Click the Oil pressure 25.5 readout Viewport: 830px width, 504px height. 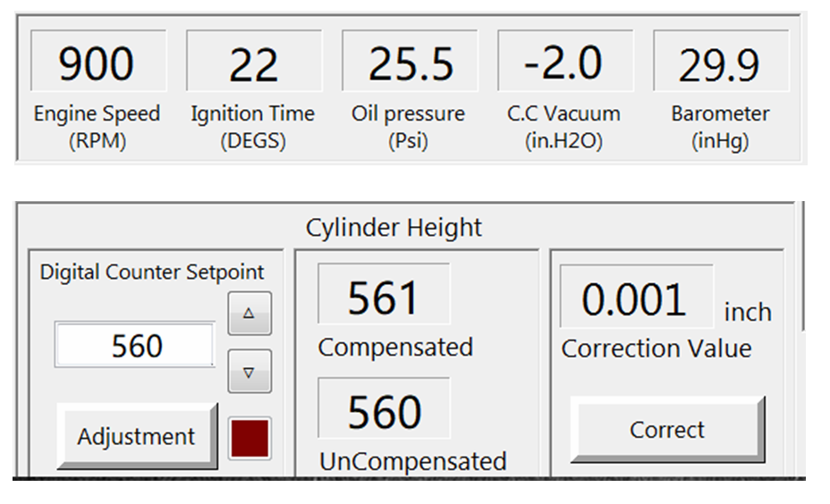409,63
